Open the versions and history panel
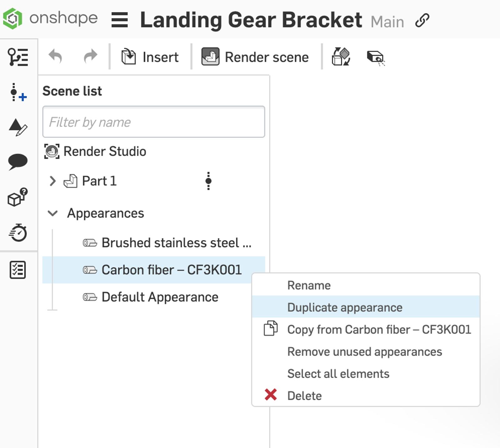This screenshot has height=448, width=500. [18, 57]
